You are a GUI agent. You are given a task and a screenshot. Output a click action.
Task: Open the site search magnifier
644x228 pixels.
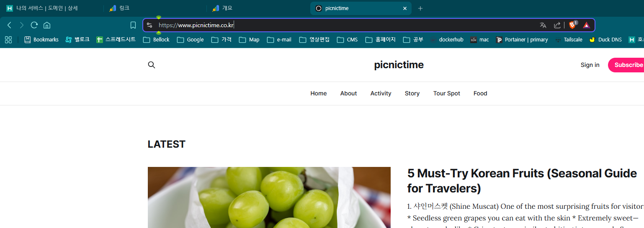click(152, 65)
